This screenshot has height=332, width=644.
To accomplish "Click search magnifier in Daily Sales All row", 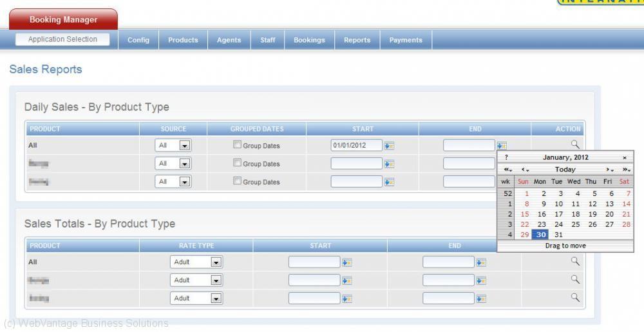I will pos(575,144).
